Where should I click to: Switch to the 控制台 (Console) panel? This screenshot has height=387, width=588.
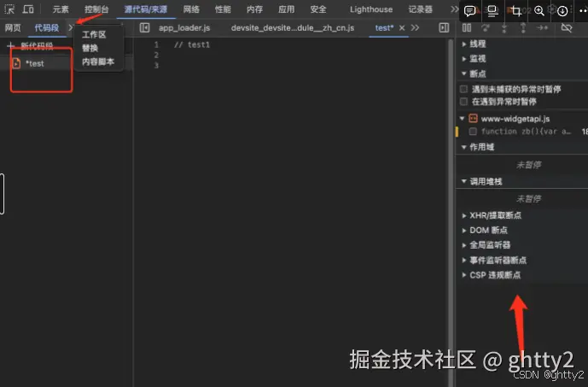point(96,9)
